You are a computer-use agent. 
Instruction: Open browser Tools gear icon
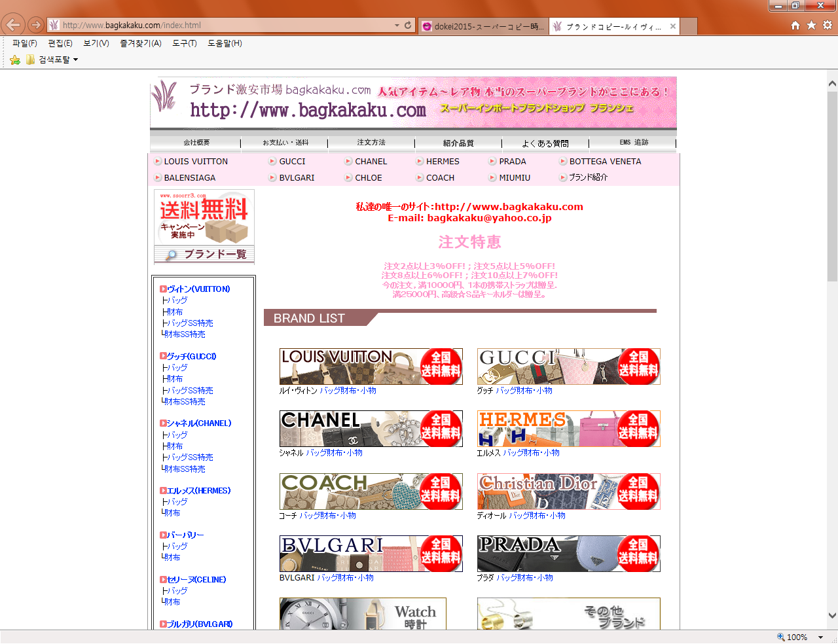[828, 25]
